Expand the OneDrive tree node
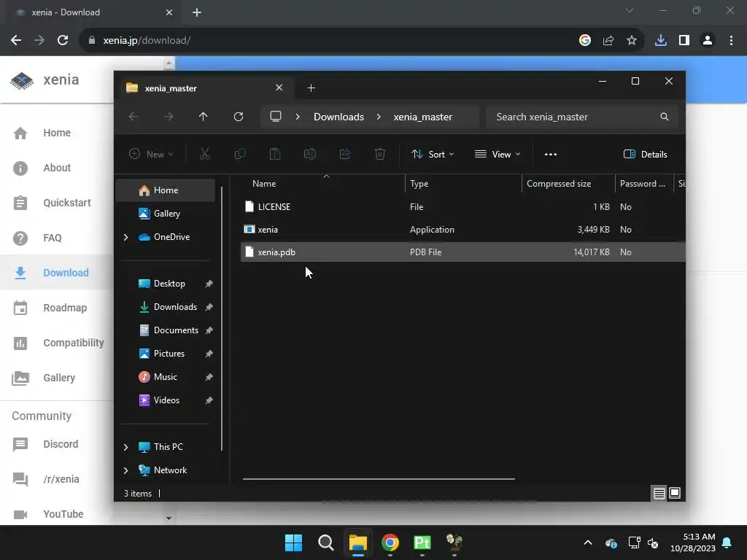This screenshot has height=560, width=747. (x=125, y=237)
